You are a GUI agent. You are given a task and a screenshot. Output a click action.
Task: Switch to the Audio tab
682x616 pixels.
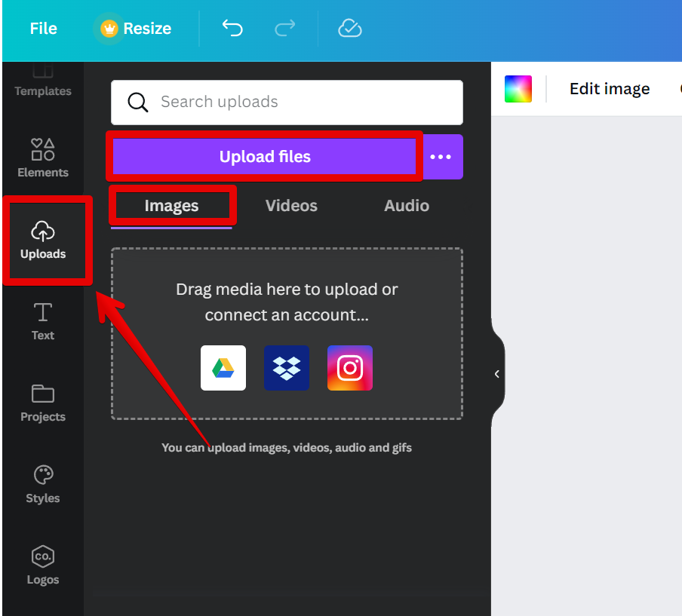coord(406,206)
